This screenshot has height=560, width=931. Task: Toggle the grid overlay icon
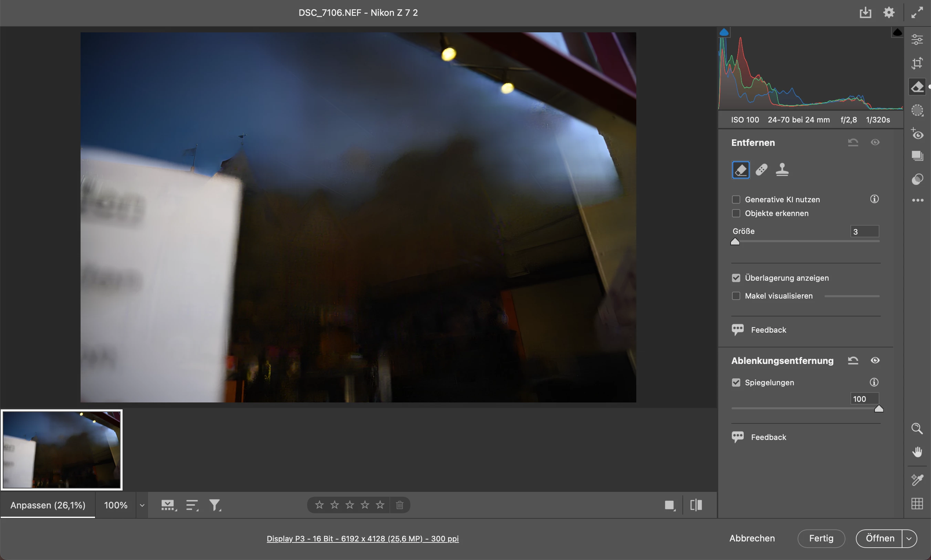pos(917,503)
